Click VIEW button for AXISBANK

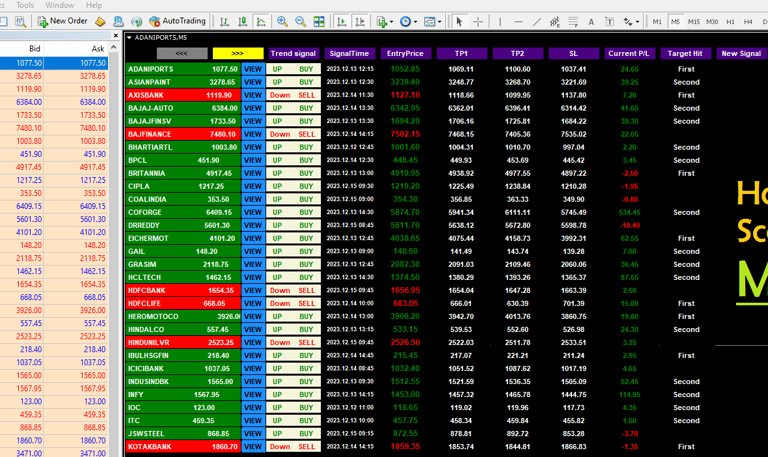tap(253, 95)
